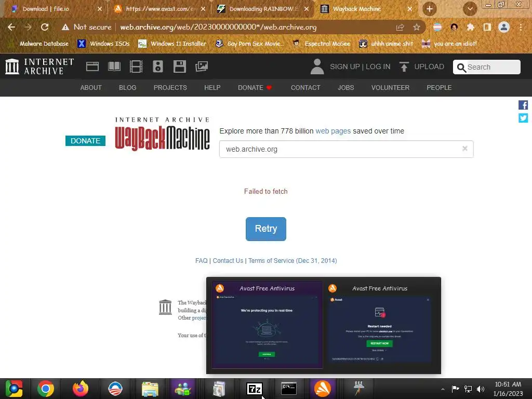Click the user avatar icon beside Sign Up

click(317, 66)
